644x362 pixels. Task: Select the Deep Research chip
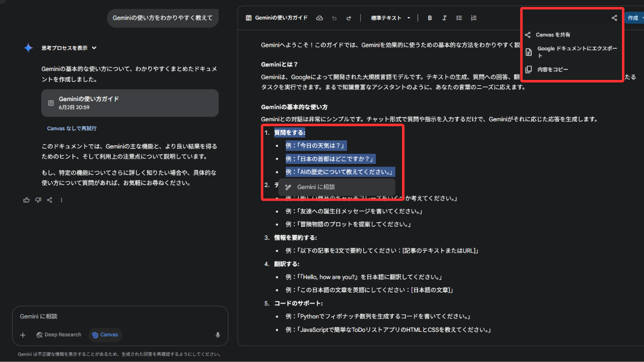point(59,335)
